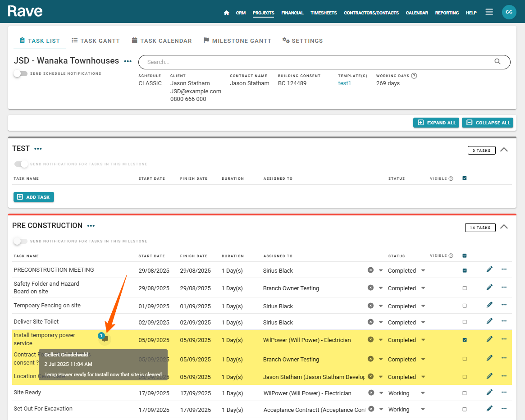Click the Expand All button
Screen dimensions: 525x420
tap(436, 123)
